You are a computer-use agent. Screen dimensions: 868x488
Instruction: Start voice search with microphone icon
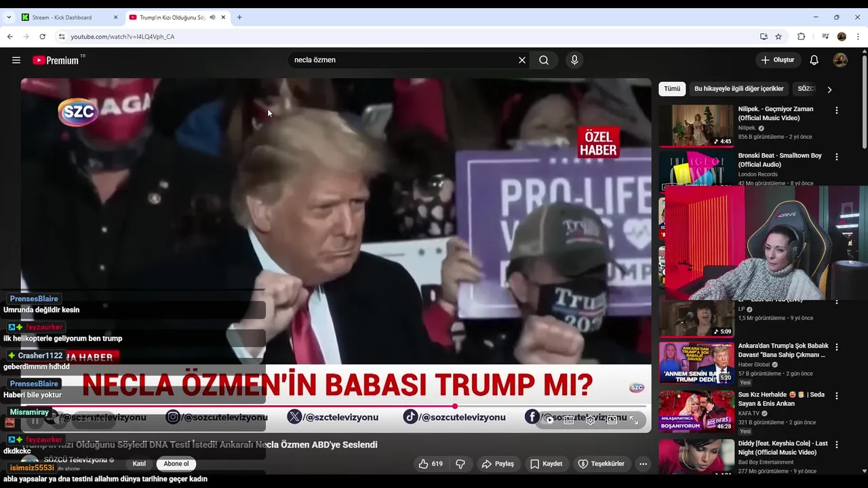click(x=574, y=60)
